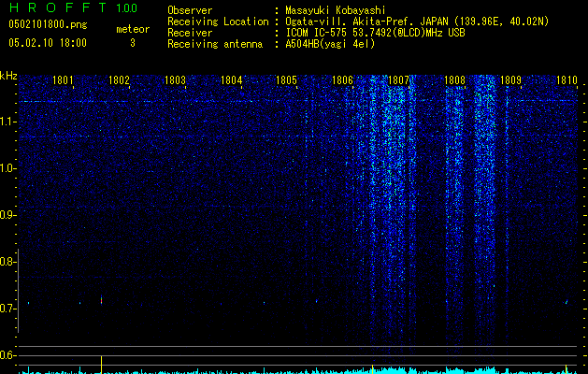The height and width of the screenshot is (374, 588).
Task: Click the 'Observer' label
Action: (190, 10)
